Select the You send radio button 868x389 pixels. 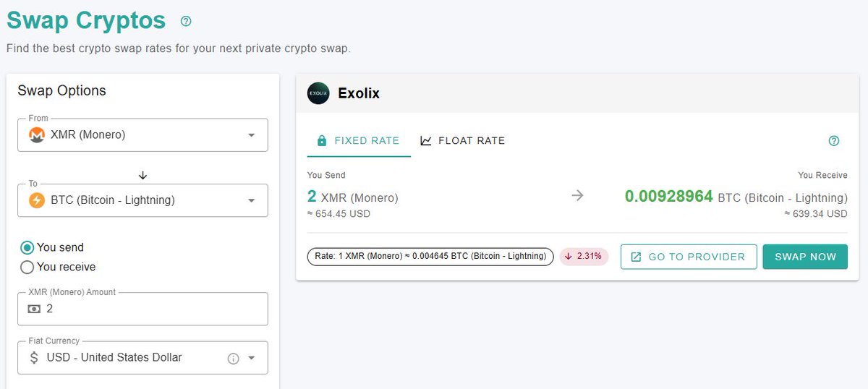pos(27,247)
